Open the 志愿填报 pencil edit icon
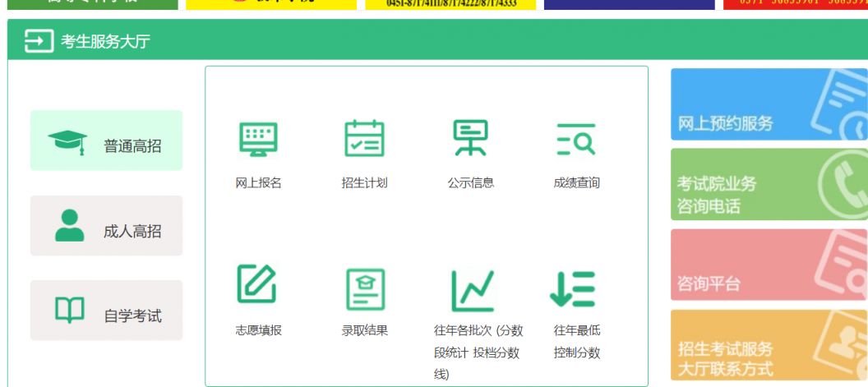The width and height of the screenshot is (868, 387). tap(256, 283)
